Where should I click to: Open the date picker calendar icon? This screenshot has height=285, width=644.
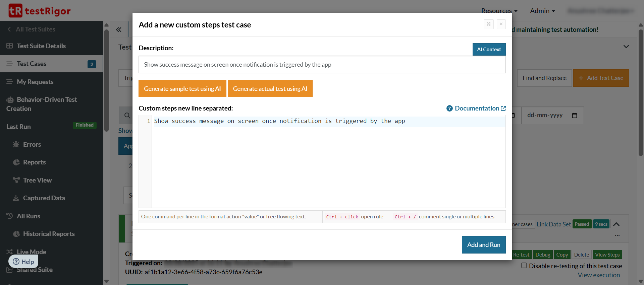point(574,116)
